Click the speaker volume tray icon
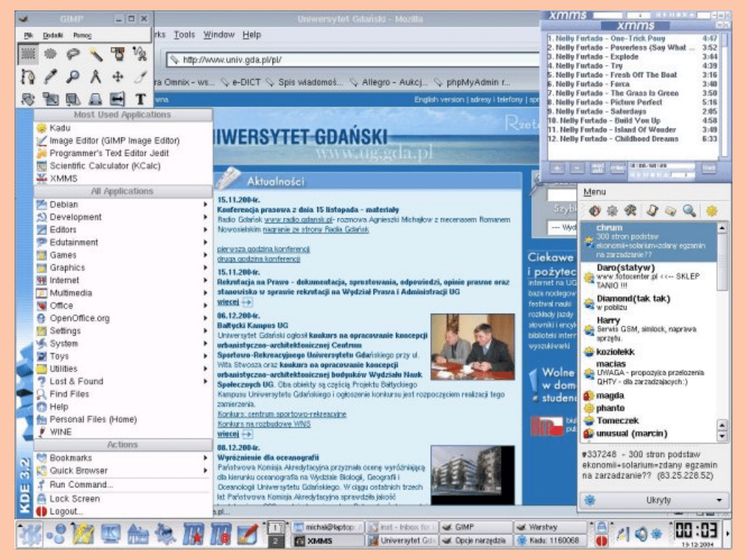This screenshot has height=560, width=747. (640, 534)
